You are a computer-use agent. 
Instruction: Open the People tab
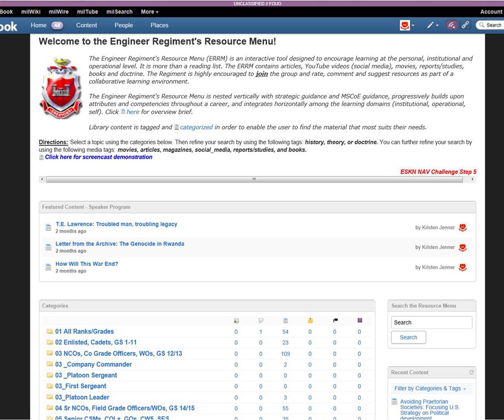coord(124,25)
